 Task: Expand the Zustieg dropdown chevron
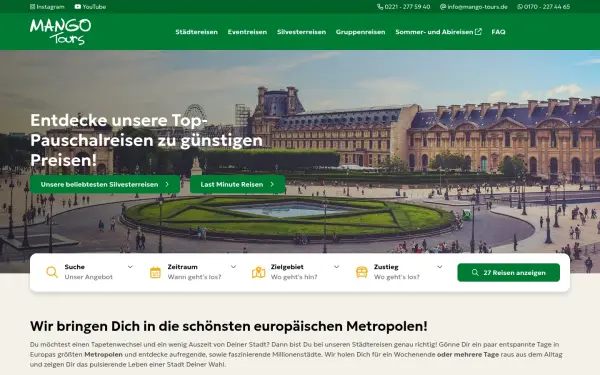tap(440, 267)
